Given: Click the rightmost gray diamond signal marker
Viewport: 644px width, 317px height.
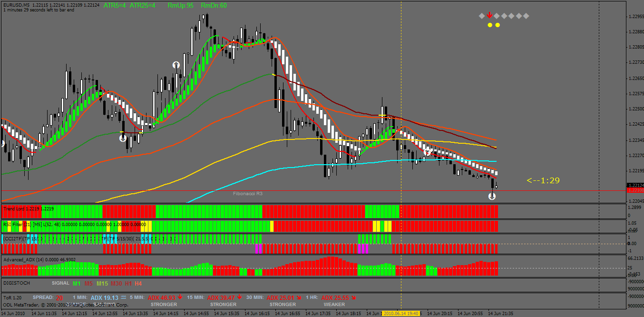Looking at the screenshot, I should (526, 16).
